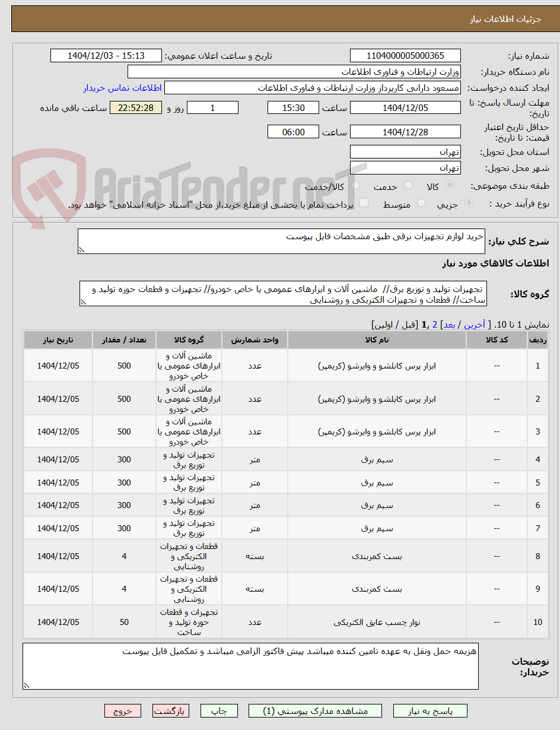The image size is (560, 730).
Task: Click unit متر in row 6
Action: (x=254, y=505)
